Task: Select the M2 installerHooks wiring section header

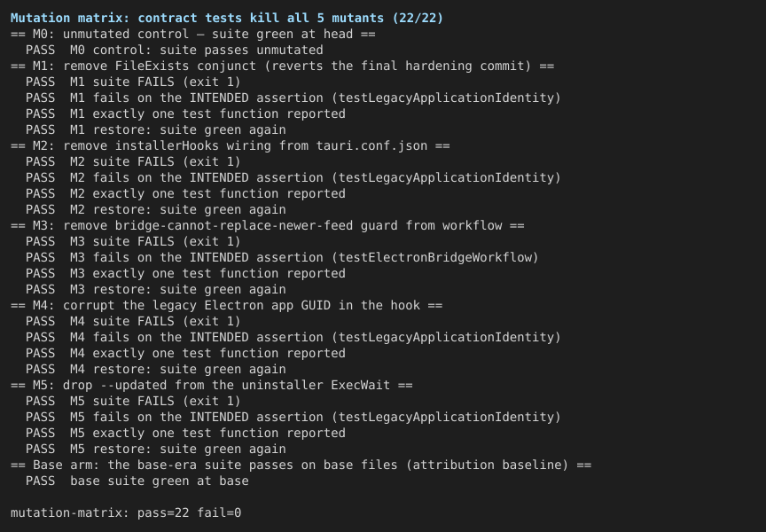Action: pos(231,146)
